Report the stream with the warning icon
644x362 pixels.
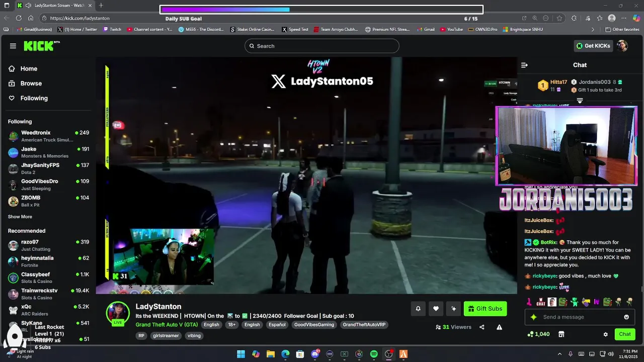point(499,327)
